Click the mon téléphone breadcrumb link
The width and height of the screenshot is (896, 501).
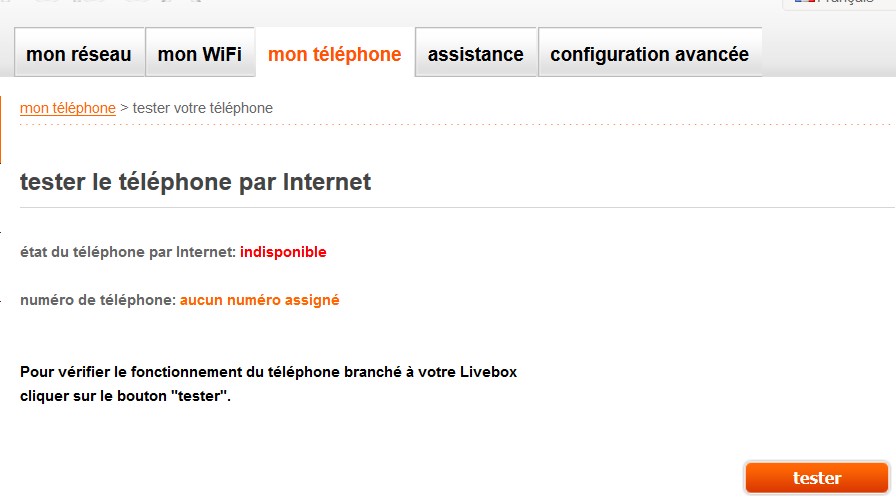[67, 108]
